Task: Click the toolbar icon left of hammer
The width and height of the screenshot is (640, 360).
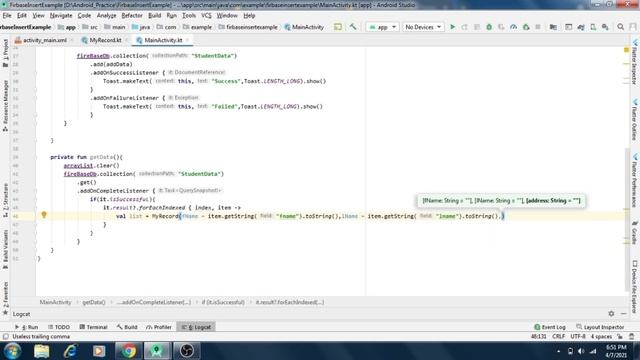Action: pyautogui.click(x=338, y=27)
